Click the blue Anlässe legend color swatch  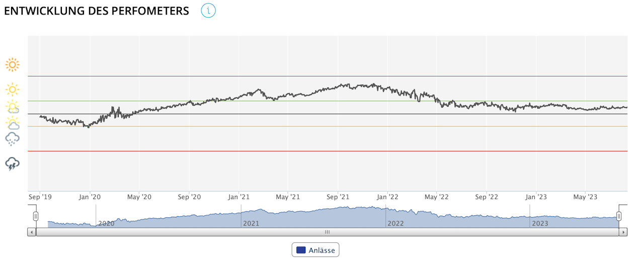301,250
